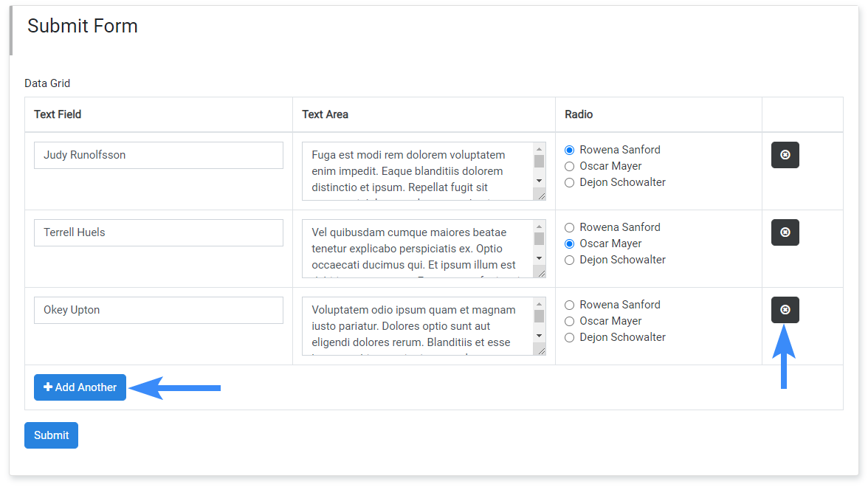Select Oscar Mayer in first row
The height and width of the screenshot is (487, 868).
pos(569,167)
